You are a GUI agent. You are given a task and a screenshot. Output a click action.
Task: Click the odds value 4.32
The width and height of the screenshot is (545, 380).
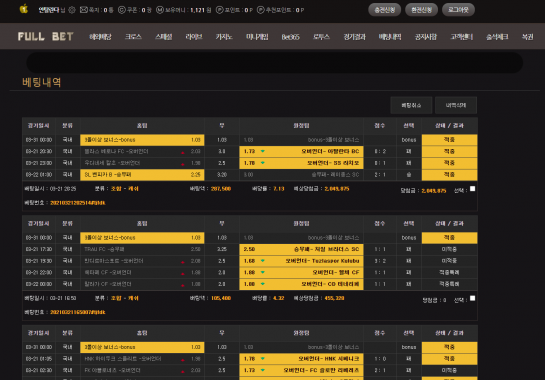point(279,298)
